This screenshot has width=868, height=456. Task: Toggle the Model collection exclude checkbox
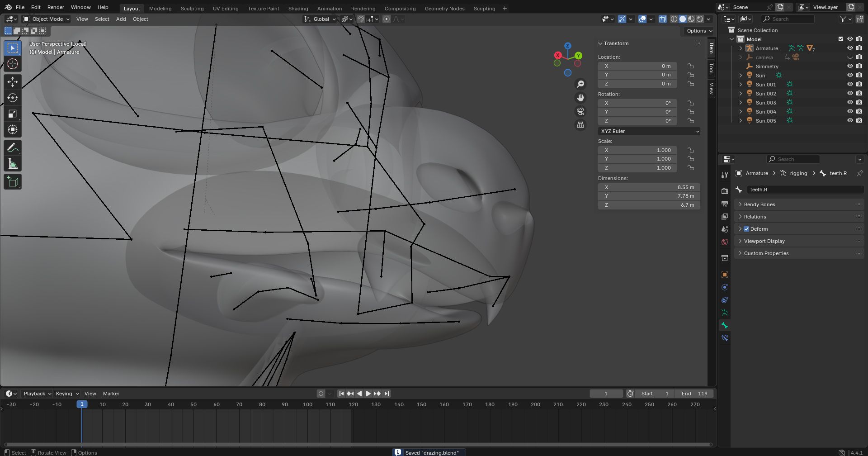click(841, 39)
